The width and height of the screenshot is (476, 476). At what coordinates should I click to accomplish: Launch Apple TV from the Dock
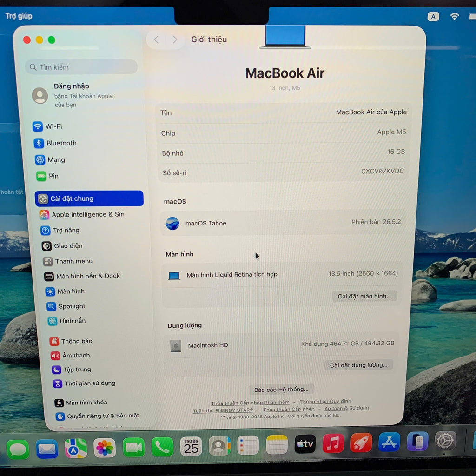305,443
